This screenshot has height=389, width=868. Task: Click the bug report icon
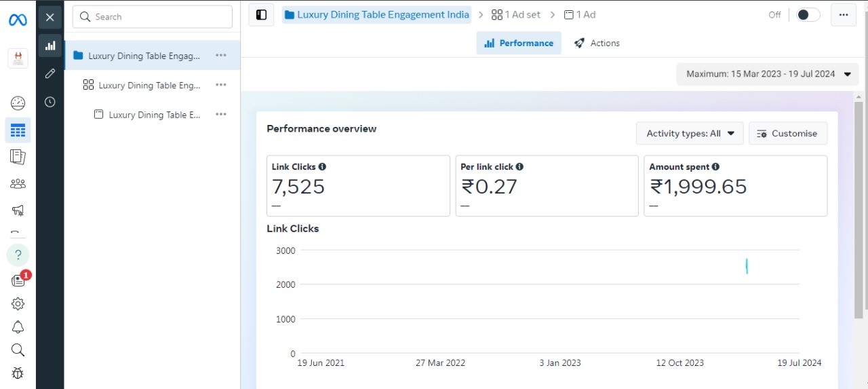tap(18, 373)
